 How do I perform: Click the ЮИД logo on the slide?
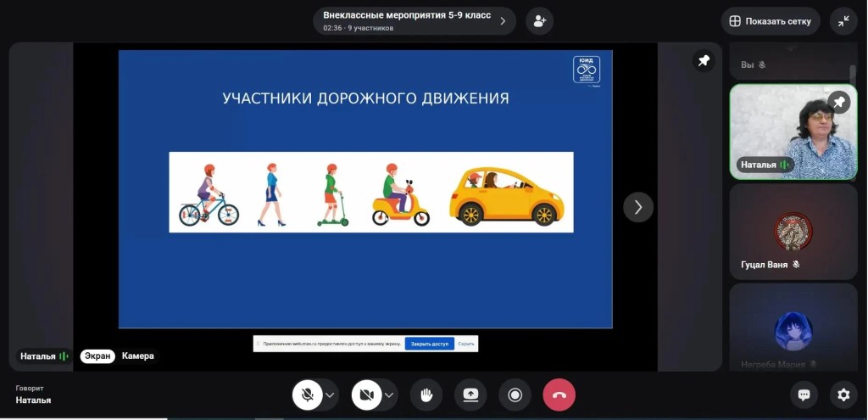(x=587, y=70)
